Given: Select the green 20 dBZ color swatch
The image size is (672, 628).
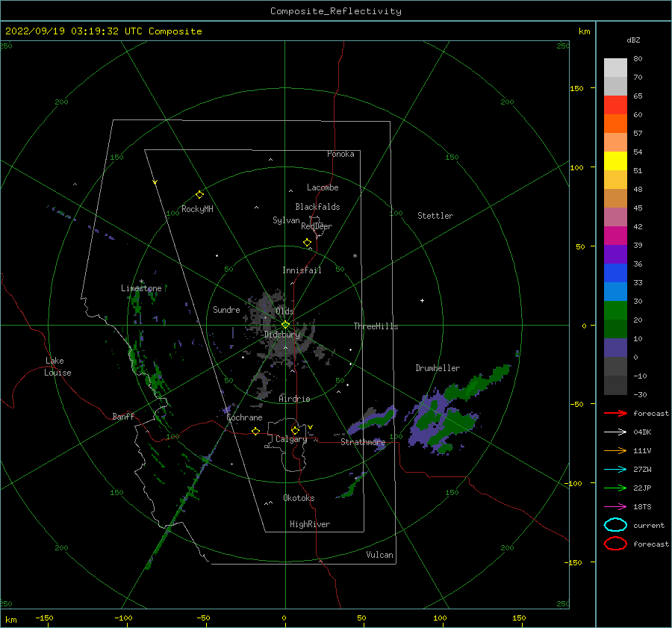Looking at the screenshot, I should tap(615, 310).
